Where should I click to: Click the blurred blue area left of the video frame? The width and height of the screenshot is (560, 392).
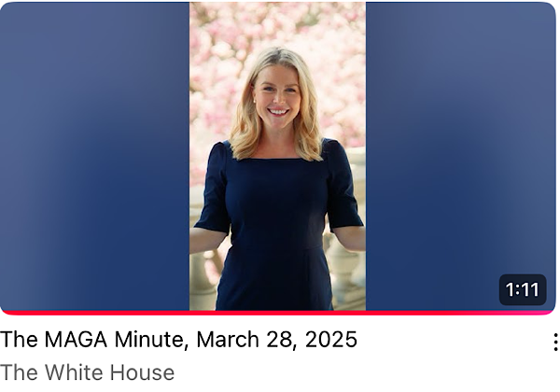click(x=94, y=157)
